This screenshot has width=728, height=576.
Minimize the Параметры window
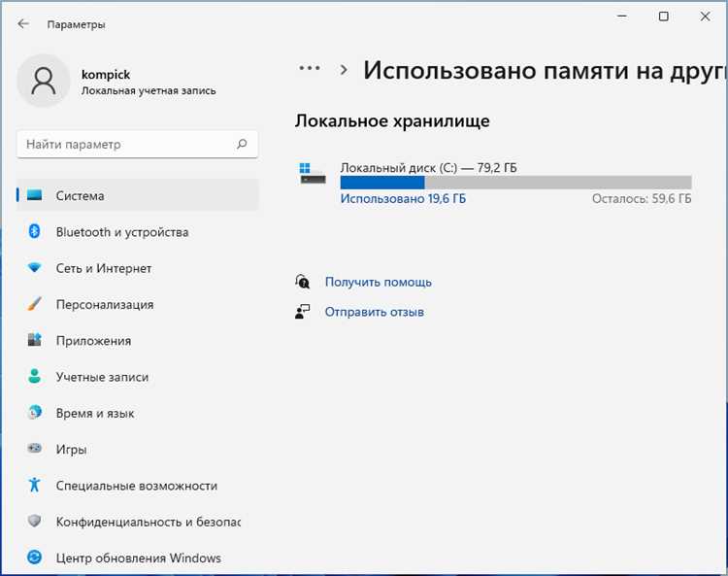(622, 17)
